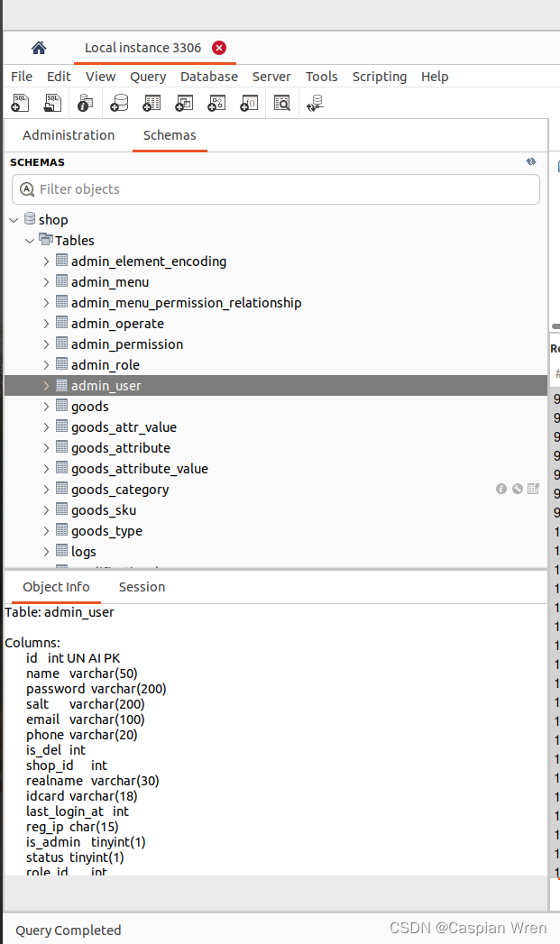This screenshot has height=944, width=560.
Task: Search table data icon
Action: (282, 103)
